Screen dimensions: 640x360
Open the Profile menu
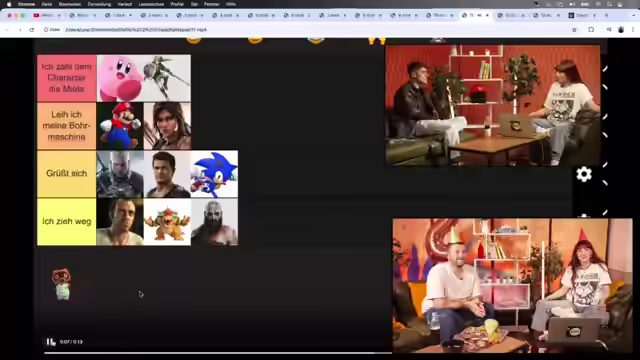[x=177, y=4]
